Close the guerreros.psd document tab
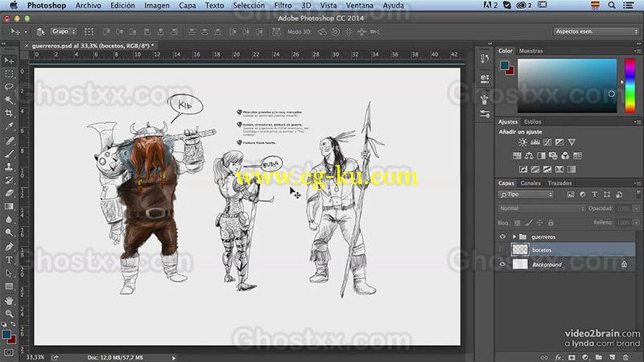The width and height of the screenshot is (644, 362). tap(27, 46)
